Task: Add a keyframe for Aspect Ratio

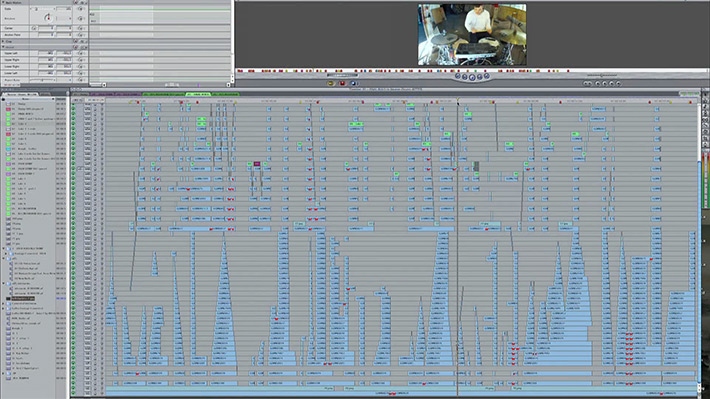Action: 81,80
